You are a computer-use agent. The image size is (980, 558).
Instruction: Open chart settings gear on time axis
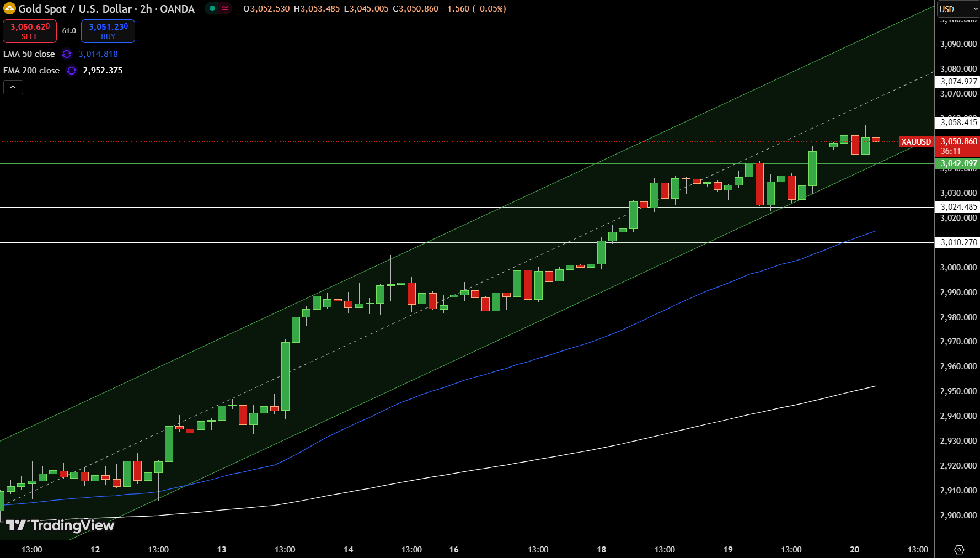click(959, 550)
